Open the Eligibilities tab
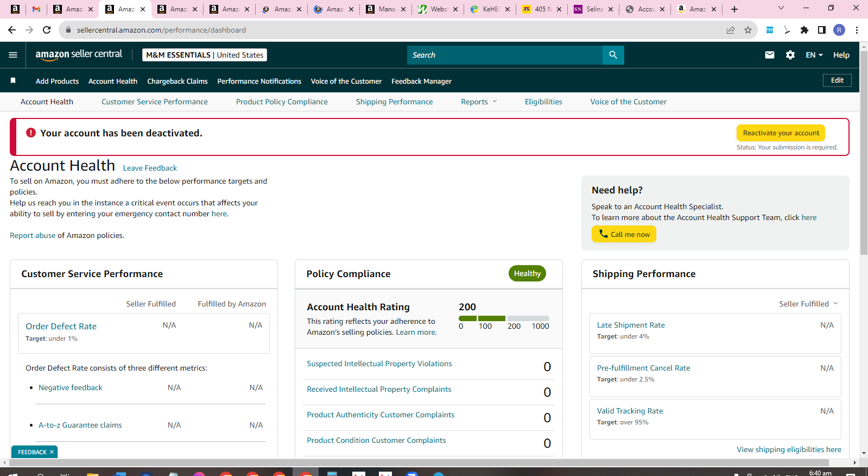The image size is (868, 476). [x=543, y=102]
